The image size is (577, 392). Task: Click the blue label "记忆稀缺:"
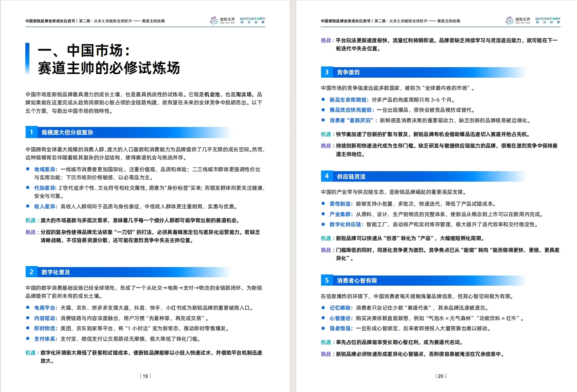click(x=341, y=308)
